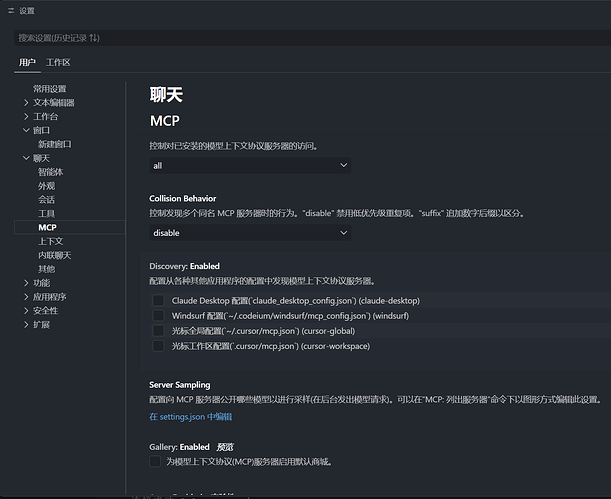The height and width of the screenshot is (499, 611).
Task: Select 外观 under 聊天
Action: (x=46, y=186)
